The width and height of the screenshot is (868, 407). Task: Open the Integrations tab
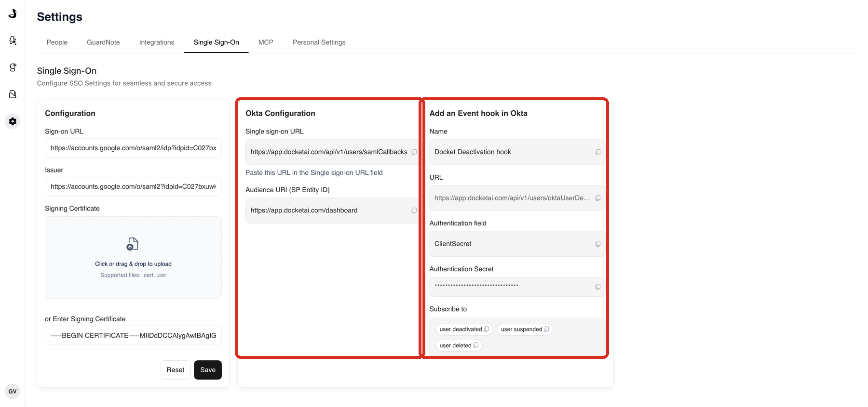[x=157, y=42]
